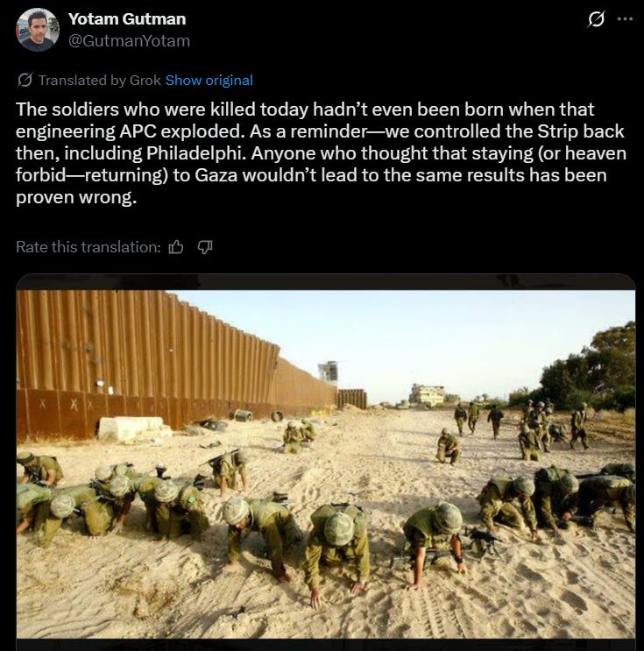This screenshot has height=651, width=644.
Task: Open the three-dot more options menu
Action: coord(625,19)
